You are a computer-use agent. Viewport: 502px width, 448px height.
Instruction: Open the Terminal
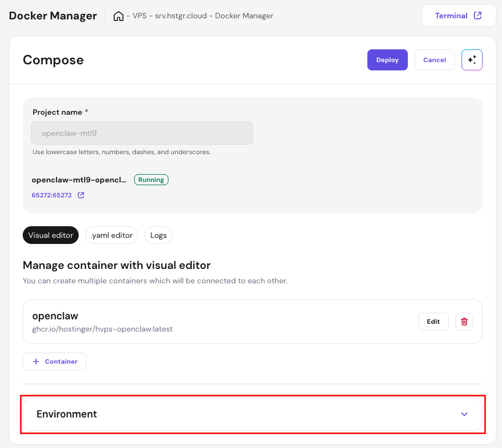(x=459, y=15)
